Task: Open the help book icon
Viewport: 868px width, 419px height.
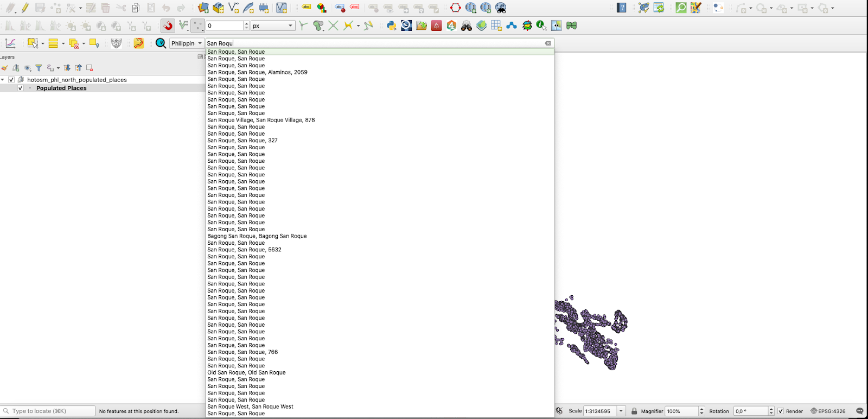Action: coord(622,8)
